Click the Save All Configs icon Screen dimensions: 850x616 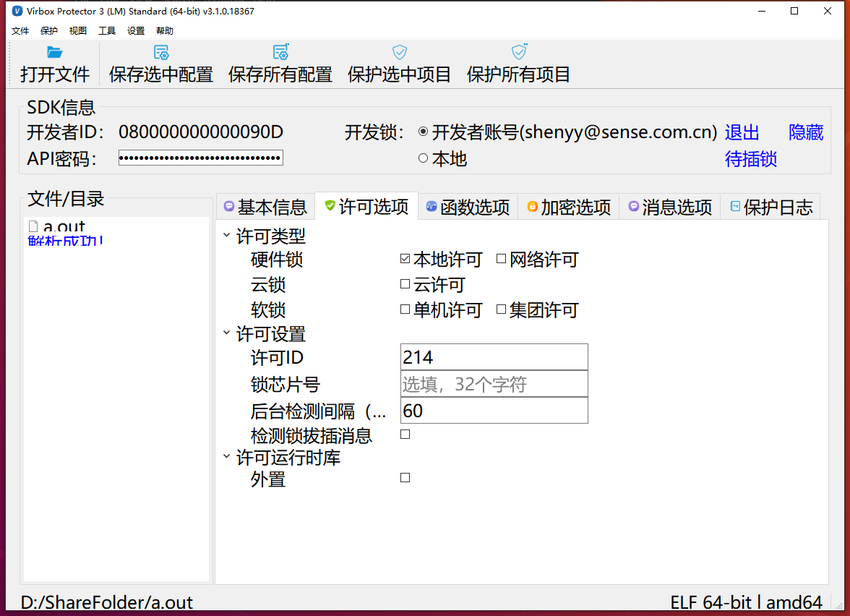[x=280, y=52]
